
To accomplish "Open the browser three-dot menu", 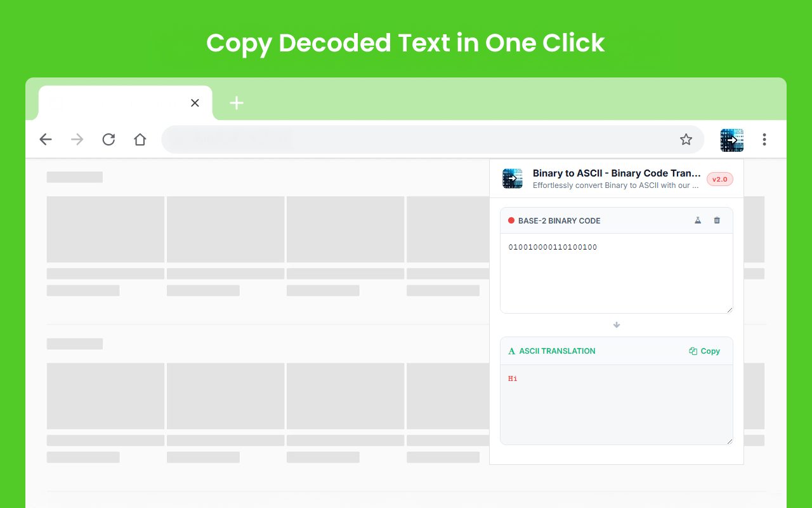I will (x=764, y=140).
